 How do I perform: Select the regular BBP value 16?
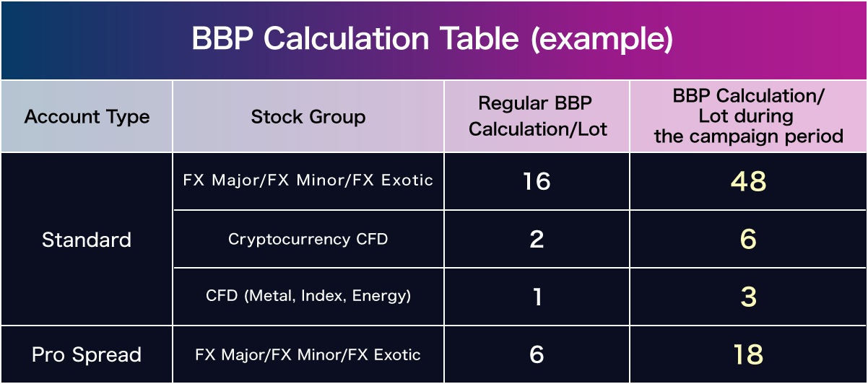pyautogui.click(x=537, y=181)
